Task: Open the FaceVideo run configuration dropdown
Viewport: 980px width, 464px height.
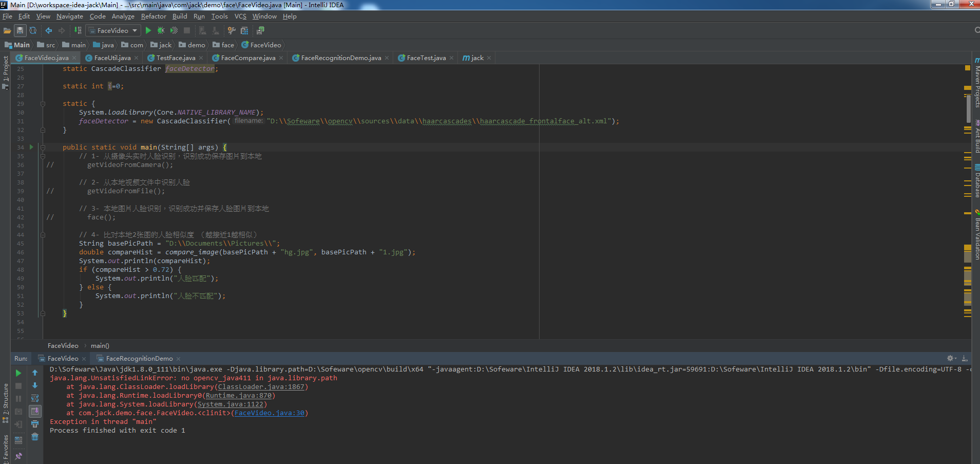Action: tap(113, 31)
